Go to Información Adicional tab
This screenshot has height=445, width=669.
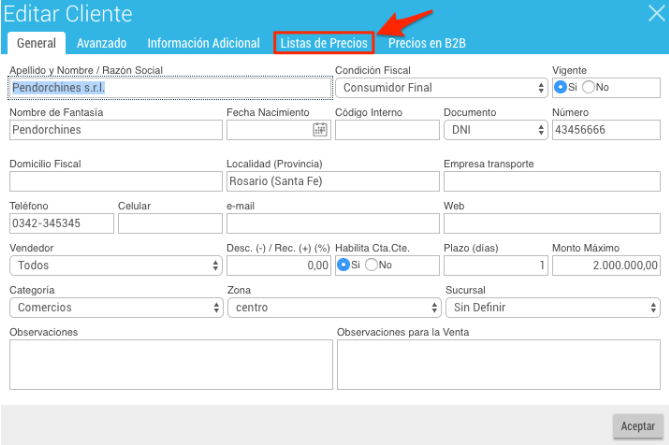point(204,43)
